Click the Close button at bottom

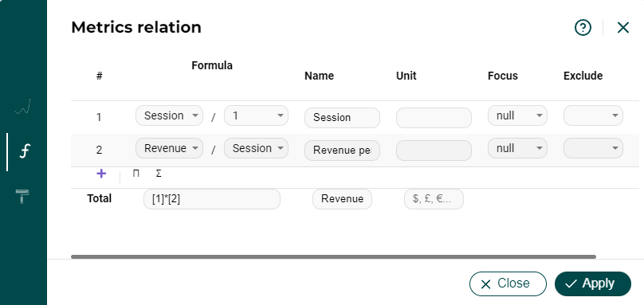pyautogui.click(x=508, y=283)
